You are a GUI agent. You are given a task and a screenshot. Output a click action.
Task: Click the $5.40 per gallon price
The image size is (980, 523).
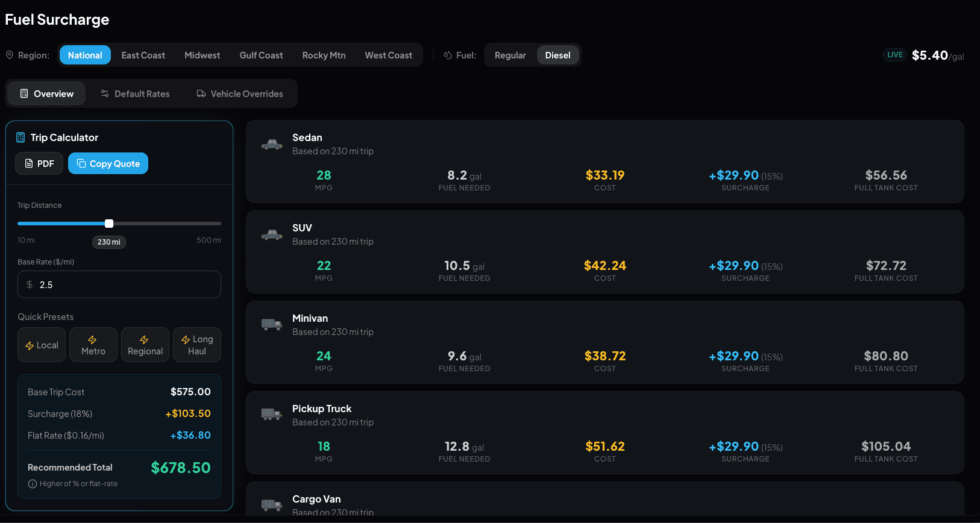pyautogui.click(x=938, y=55)
